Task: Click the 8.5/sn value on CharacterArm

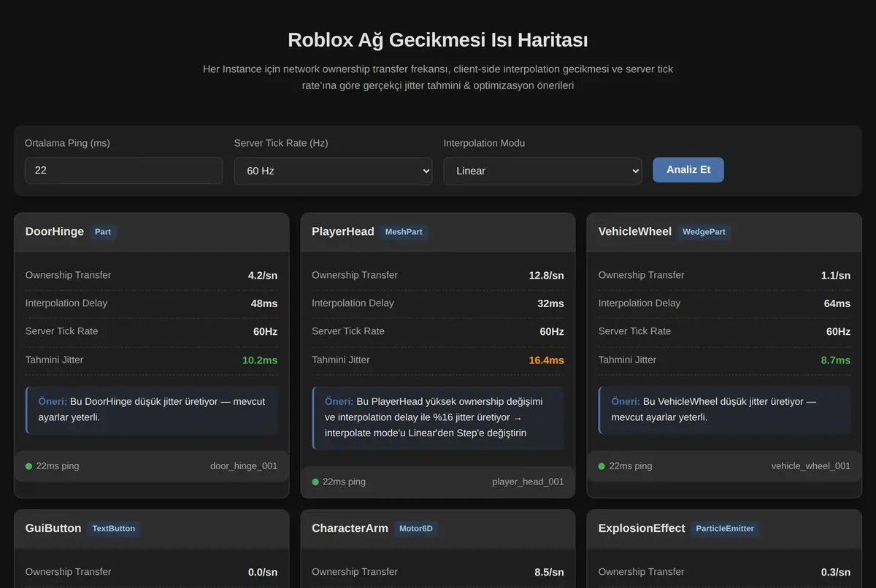Action: [x=549, y=573]
